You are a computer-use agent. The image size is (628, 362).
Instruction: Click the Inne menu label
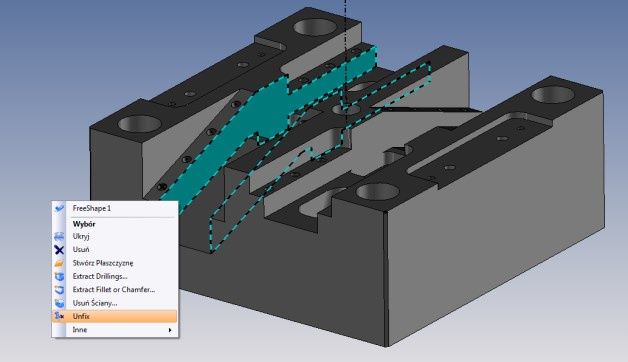[x=80, y=330]
